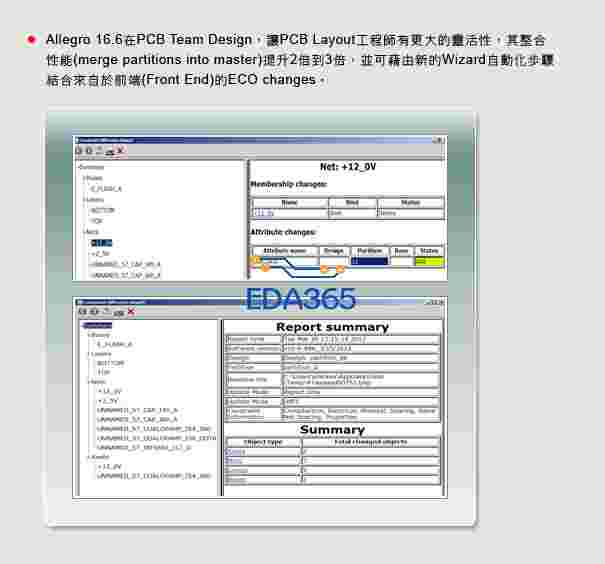The height and width of the screenshot is (564, 605).
Task: Select the Xnets node in lower window tree
Action: [x=100, y=457]
